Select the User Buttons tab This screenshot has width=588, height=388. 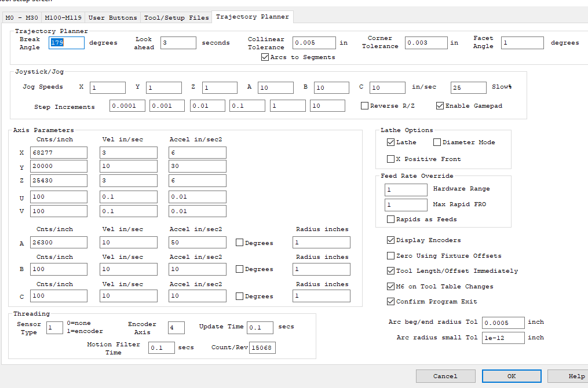tap(113, 17)
